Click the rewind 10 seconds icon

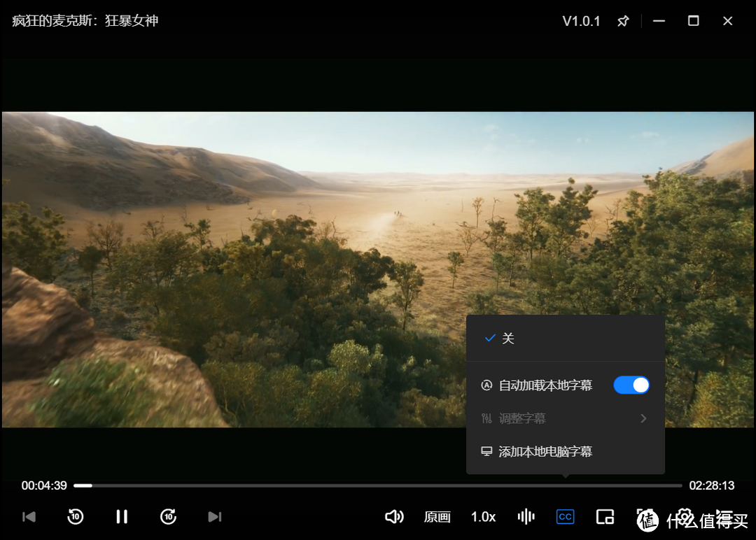(75, 516)
